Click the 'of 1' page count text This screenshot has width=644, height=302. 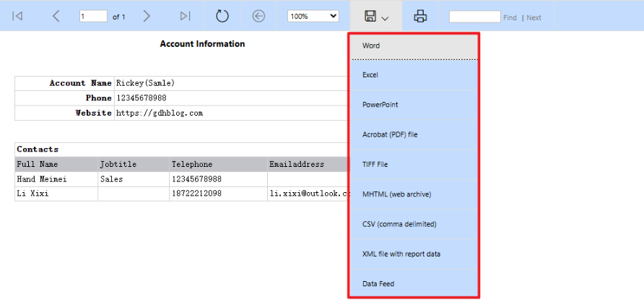tap(118, 17)
